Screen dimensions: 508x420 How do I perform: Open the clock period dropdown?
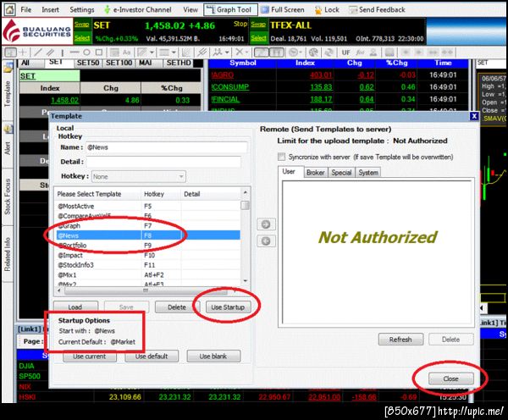coord(301,52)
